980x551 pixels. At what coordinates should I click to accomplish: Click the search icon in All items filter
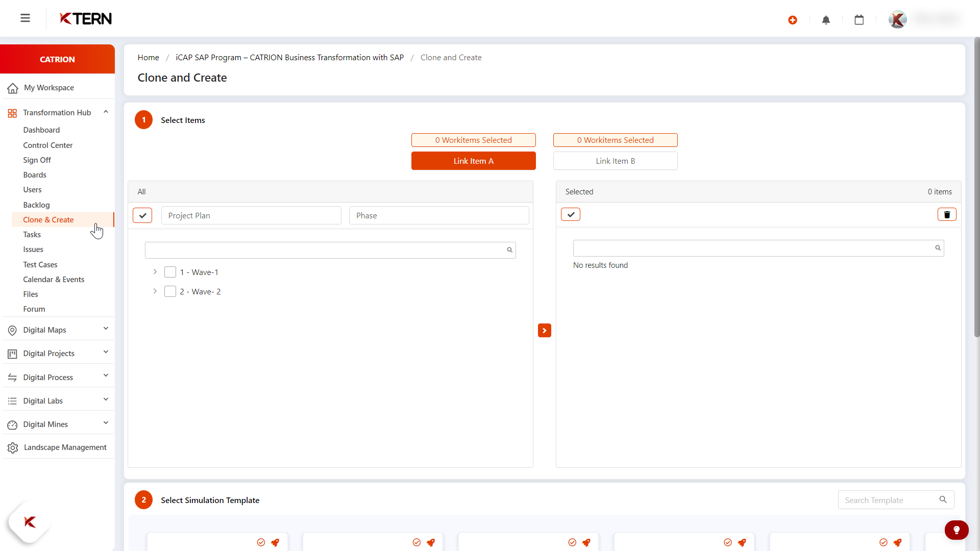click(509, 250)
